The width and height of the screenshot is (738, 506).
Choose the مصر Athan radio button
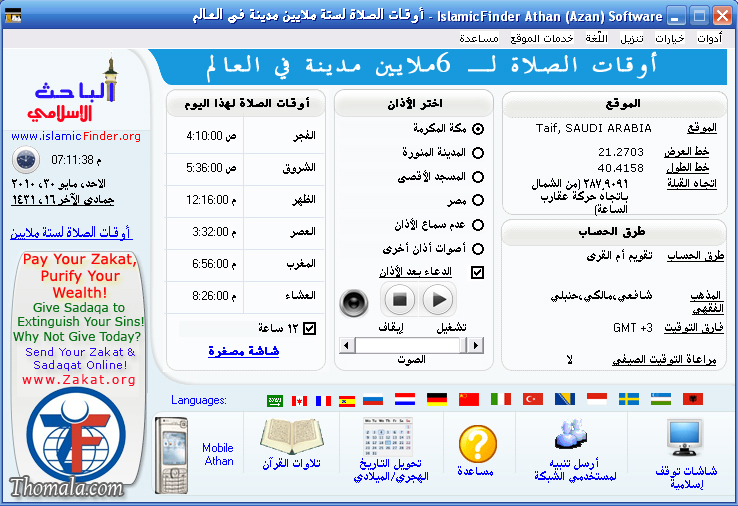[478, 200]
